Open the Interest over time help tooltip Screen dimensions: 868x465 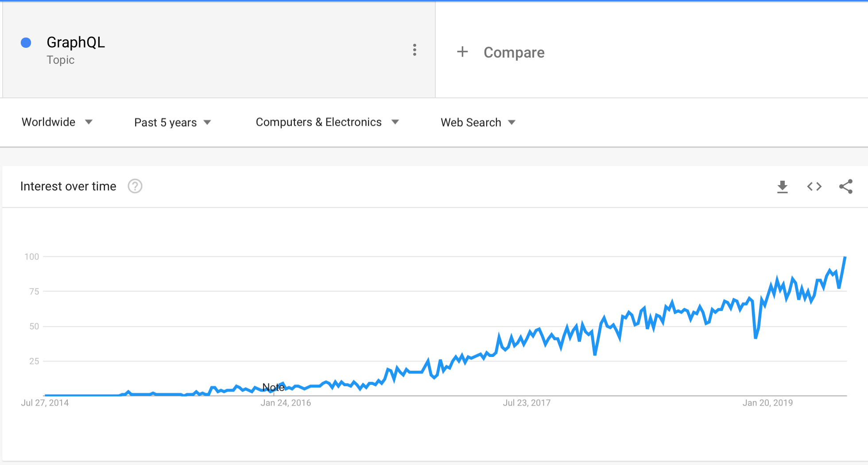135,186
